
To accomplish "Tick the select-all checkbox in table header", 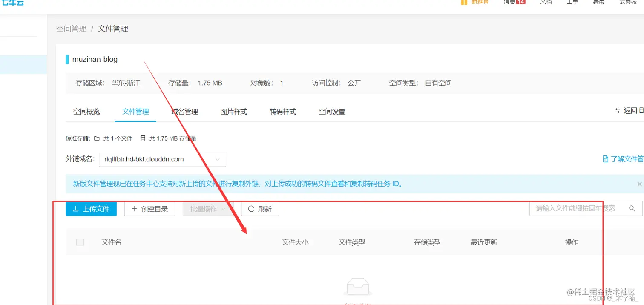I will pos(80,242).
